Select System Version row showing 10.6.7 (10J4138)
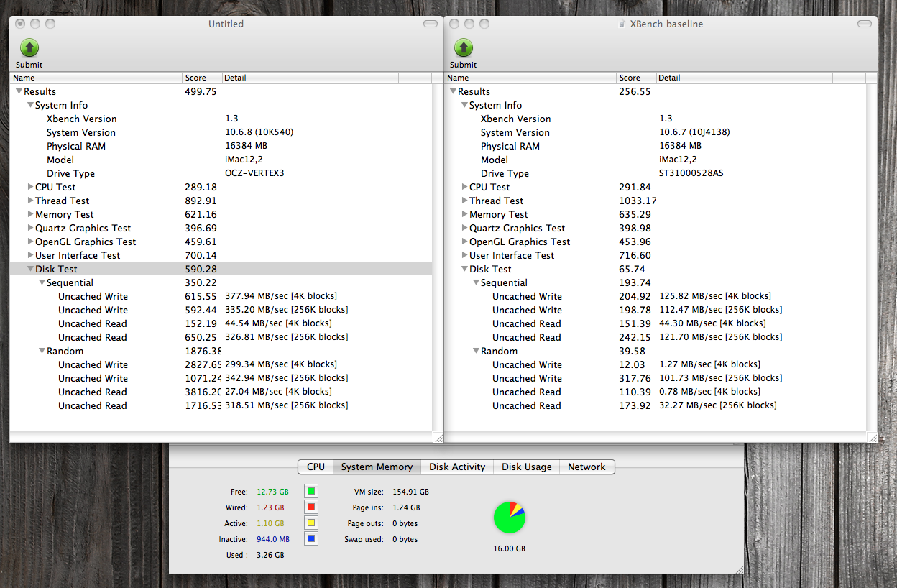Image resolution: width=897 pixels, height=588 pixels. point(655,132)
